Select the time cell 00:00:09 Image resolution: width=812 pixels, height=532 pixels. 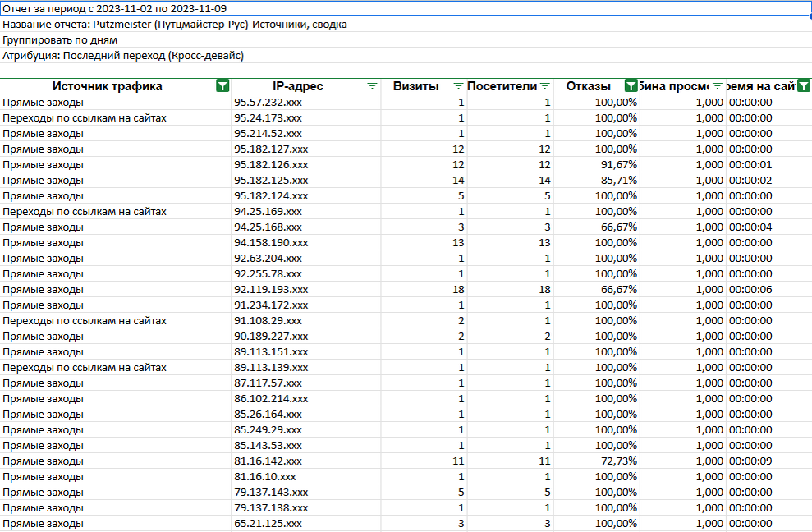[768, 461]
